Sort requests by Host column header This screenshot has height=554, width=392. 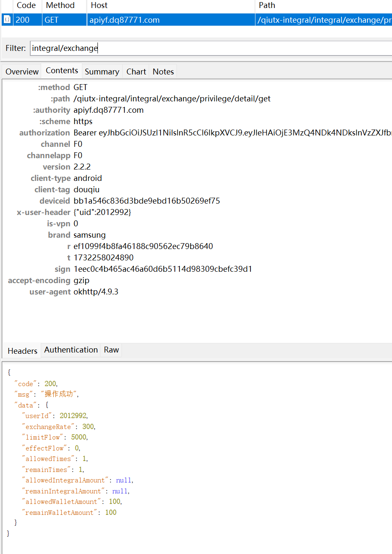click(x=99, y=5)
